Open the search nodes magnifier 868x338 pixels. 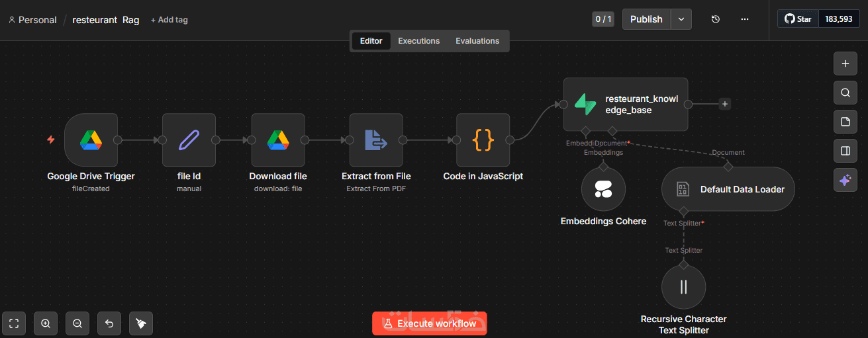845,93
